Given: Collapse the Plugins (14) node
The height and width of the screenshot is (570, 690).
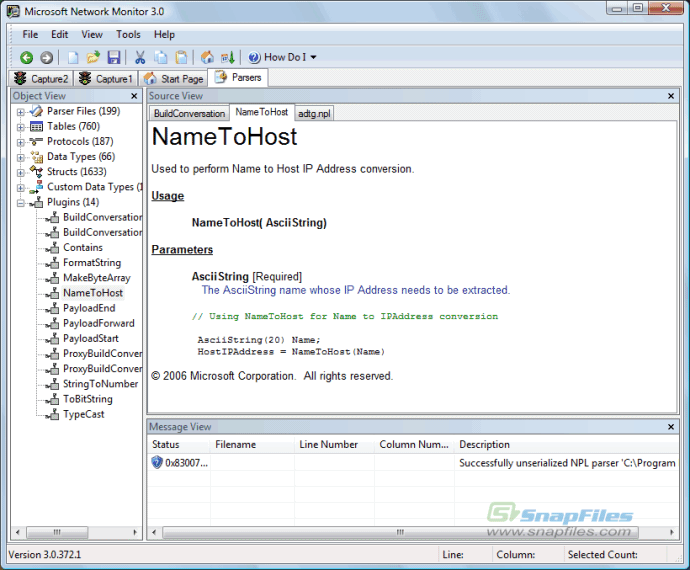Looking at the screenshot, I should (x=21, y=203).
